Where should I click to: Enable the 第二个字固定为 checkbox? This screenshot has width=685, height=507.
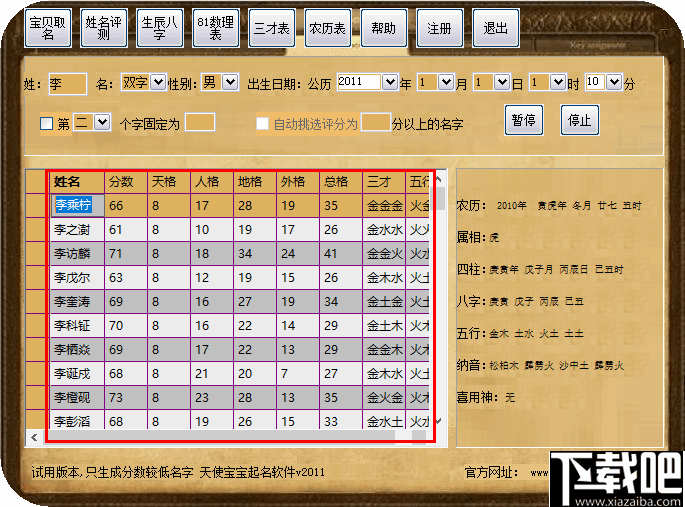coord(46,124)
